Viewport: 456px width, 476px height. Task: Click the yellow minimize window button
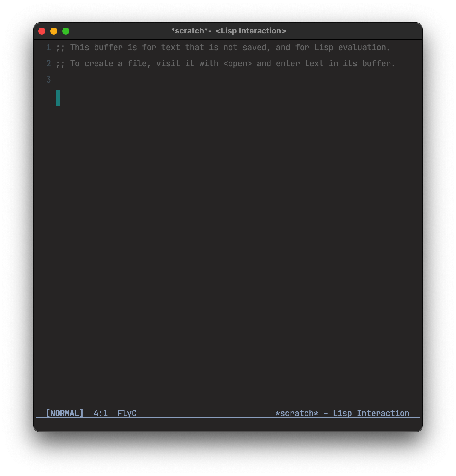54,31
